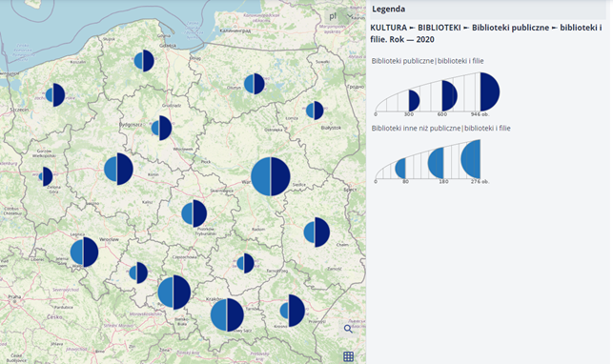The height and width of the screenshot is (364, 613).
Task: Click the Legenda panel header
Action: pos(488,10)
